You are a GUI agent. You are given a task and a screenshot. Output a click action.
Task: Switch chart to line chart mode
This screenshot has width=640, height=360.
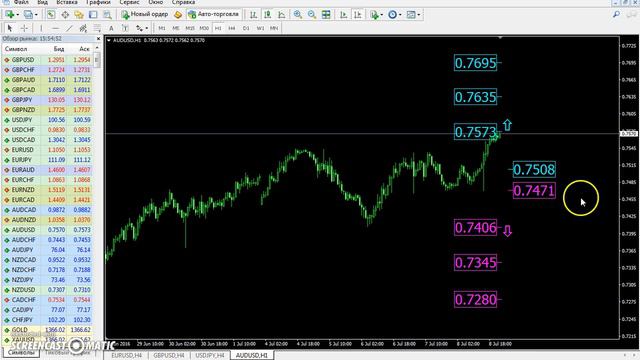[282, 15]
